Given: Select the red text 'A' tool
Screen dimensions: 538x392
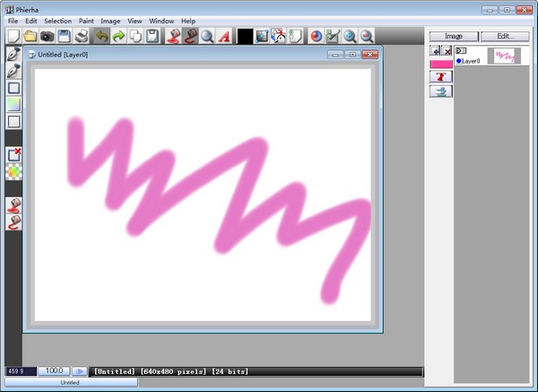Looking at the screenshot, I should 224,37.
